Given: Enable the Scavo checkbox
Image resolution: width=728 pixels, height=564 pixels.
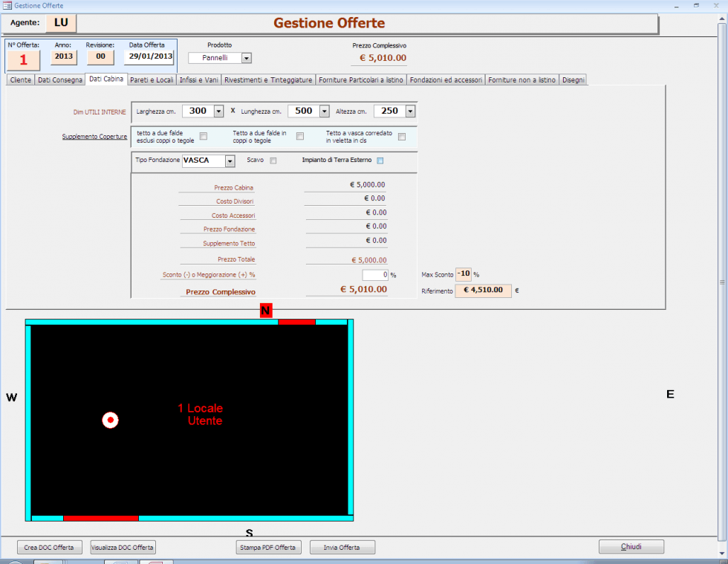Looking at the screenshot, I should [273, 161].
